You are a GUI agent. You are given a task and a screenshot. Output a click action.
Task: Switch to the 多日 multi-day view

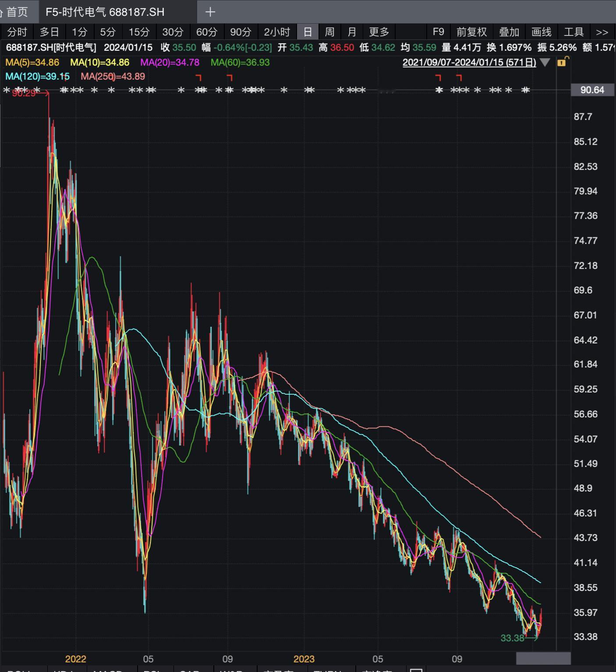pos(49,32)
